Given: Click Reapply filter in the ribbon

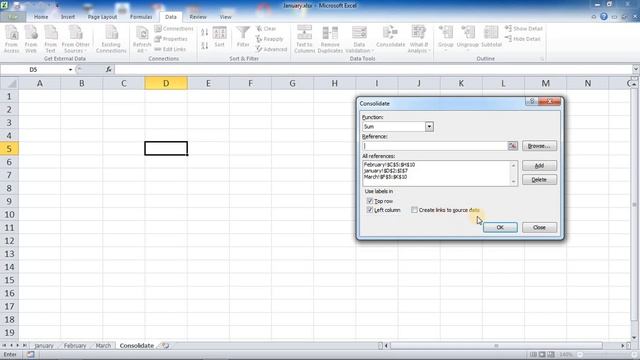Looking at the screenshot, I should point(269,39).
